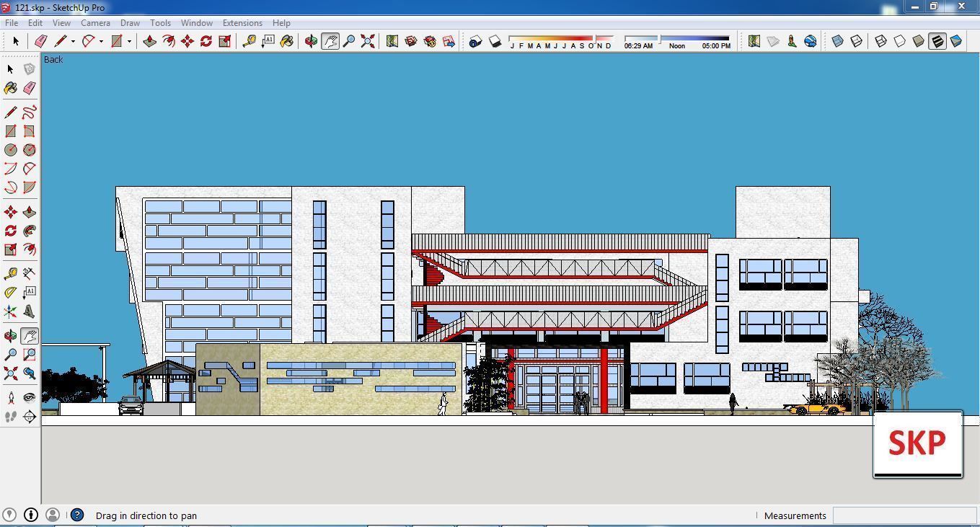This screenshot has height=527, width=980.
Task: Click Add Location map icon
Action: [x=754, y=41]
